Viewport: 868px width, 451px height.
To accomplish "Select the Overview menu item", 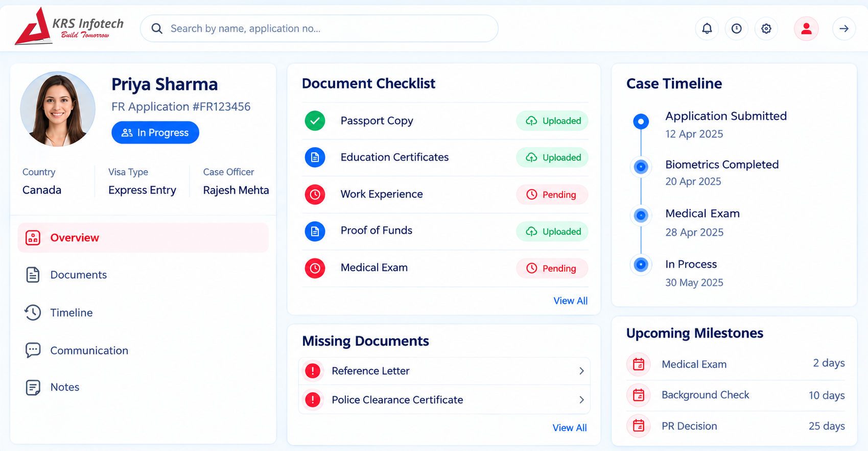I will pos(143,238).
